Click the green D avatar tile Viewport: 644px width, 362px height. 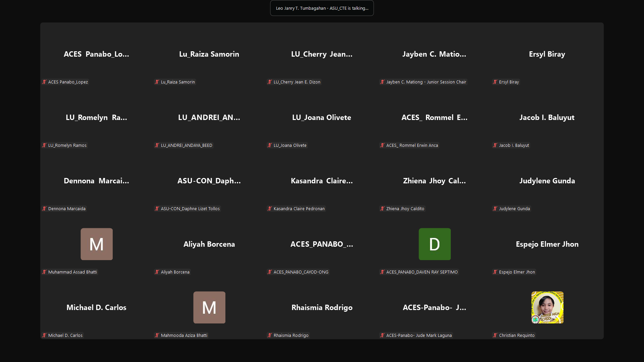tap(435, 244)
